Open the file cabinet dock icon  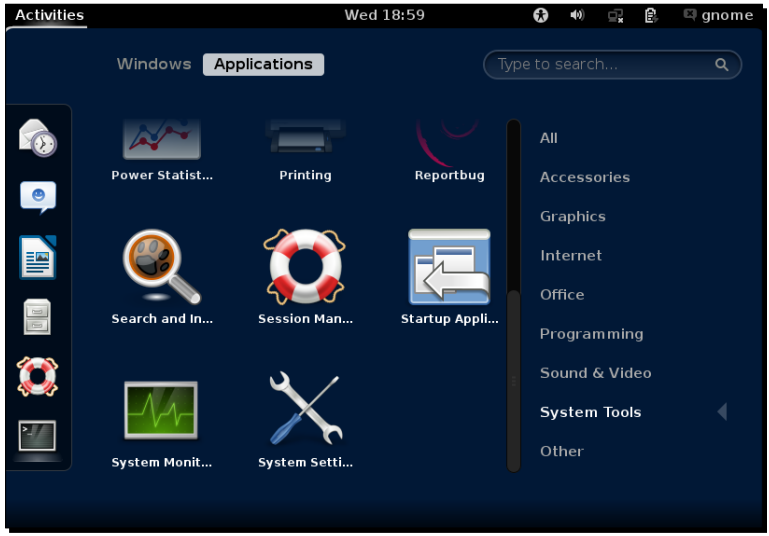click(x=38, y=318)
